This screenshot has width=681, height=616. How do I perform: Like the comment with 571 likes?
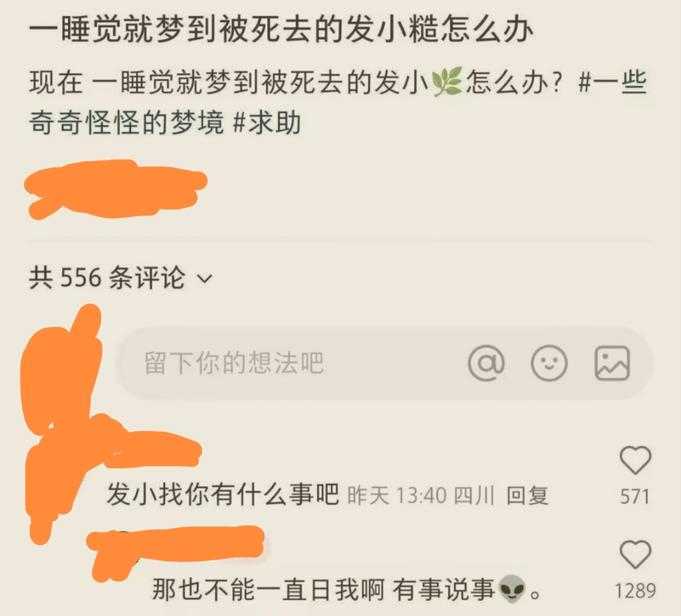tap(635, 460)
